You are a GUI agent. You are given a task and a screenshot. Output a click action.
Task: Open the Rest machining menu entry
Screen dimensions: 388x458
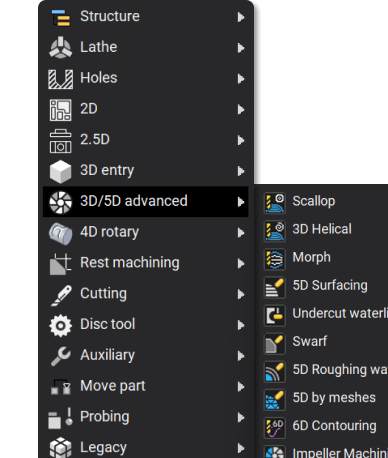[146, 263]
